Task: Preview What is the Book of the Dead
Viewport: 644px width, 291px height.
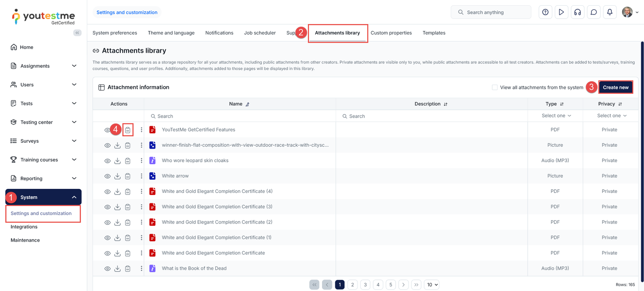Action: (x=107, y=268)
